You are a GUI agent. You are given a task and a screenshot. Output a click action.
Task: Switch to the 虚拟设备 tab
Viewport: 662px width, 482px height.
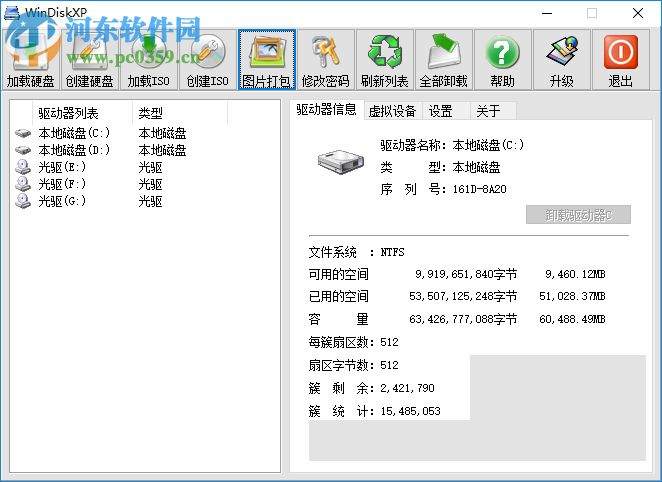tap(393, 111)
